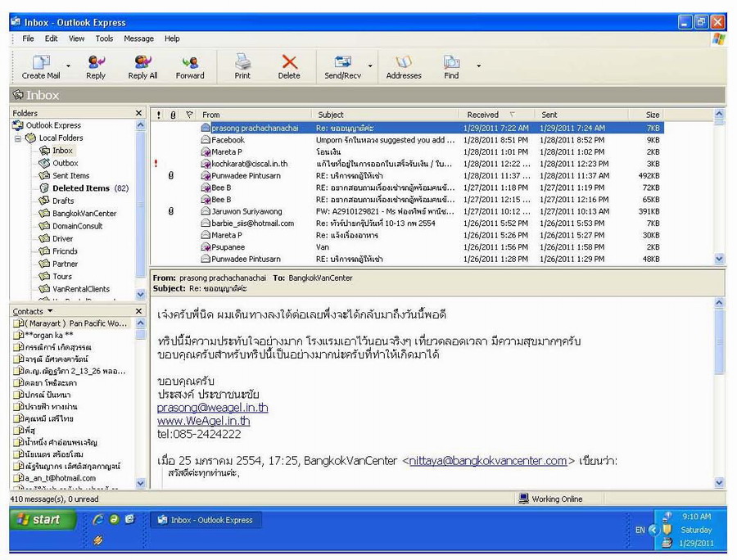Select the kochkarat@ciscal.in.th message
Viewport: 737px width, 560px height.
point(407,164)
